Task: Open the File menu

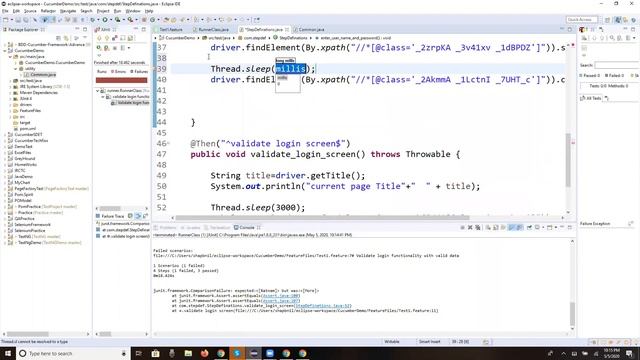Action: point(5,11)
